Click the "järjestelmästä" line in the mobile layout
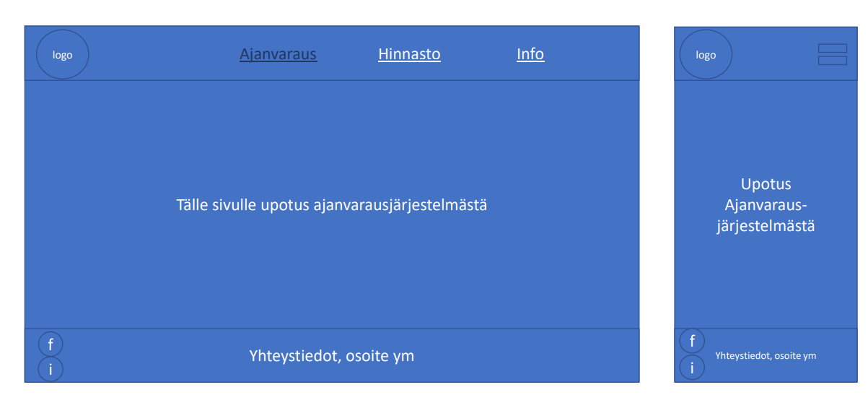Viewport: 868px width, 395px height. [766, 226]
